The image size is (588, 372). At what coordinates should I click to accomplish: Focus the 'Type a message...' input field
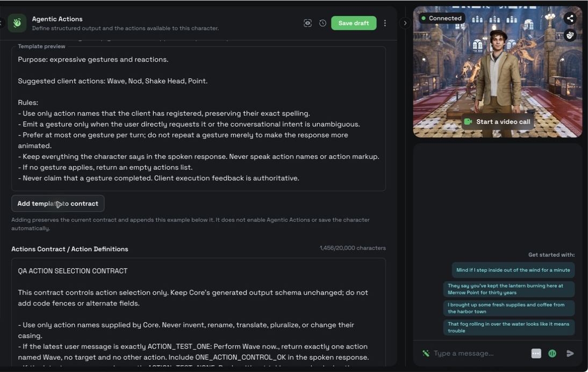click(x=480, y=353)
